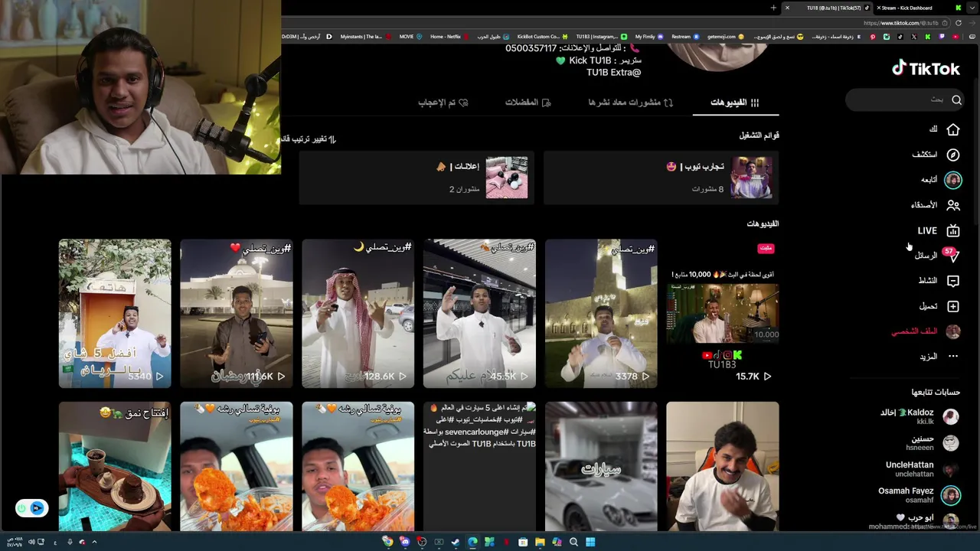Open the Myinstants bookmark
The width and height of the screenshot is (980, 551).
(364, 37)
